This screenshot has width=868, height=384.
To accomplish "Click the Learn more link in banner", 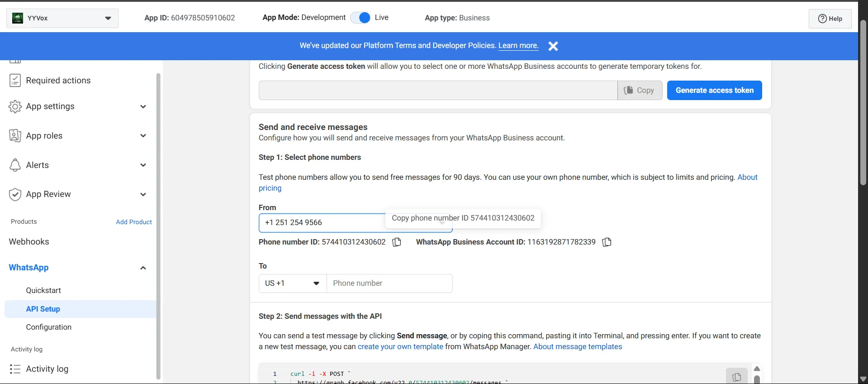I will coord(518,46).
